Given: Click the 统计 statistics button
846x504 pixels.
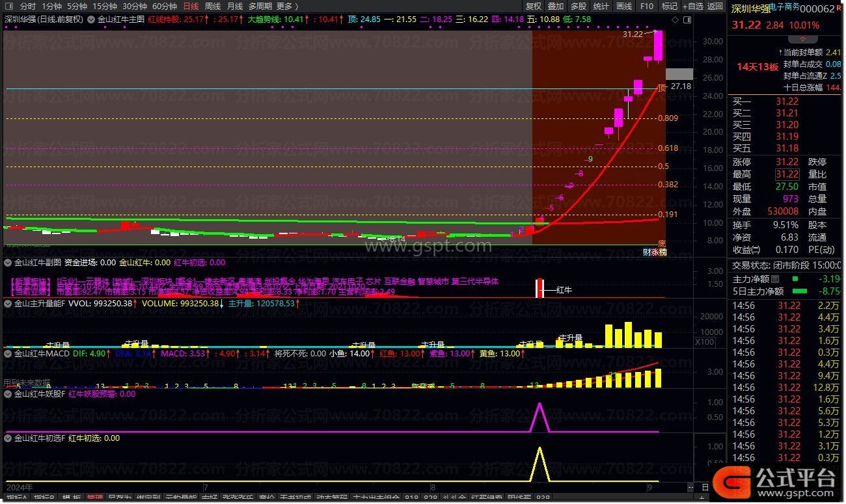Looking at the screenshot, I should point(601,6).
